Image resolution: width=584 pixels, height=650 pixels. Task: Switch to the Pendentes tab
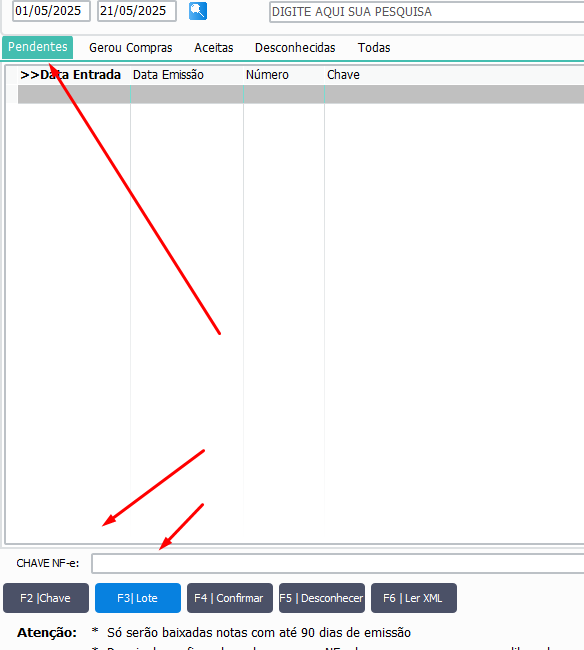[38, 47]
